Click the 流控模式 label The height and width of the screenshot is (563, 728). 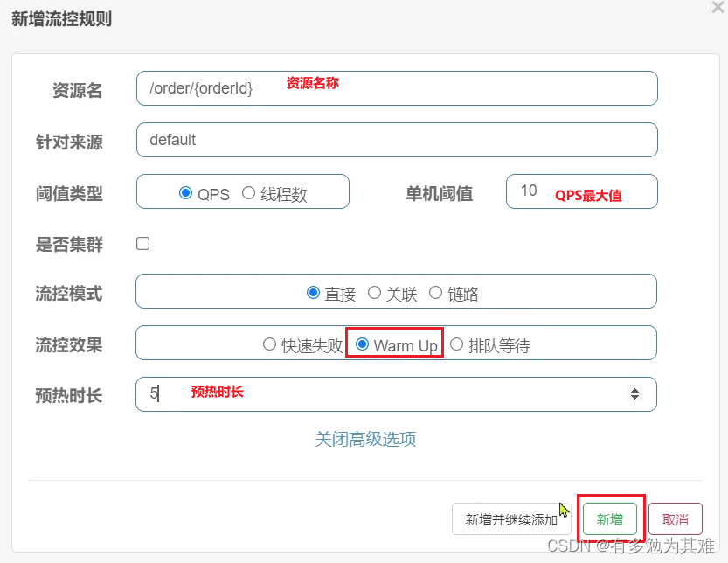coord(69,294)
